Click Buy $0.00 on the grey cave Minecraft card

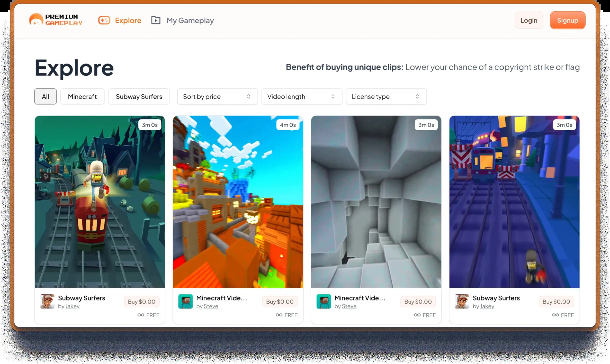[x=418, y=302]
